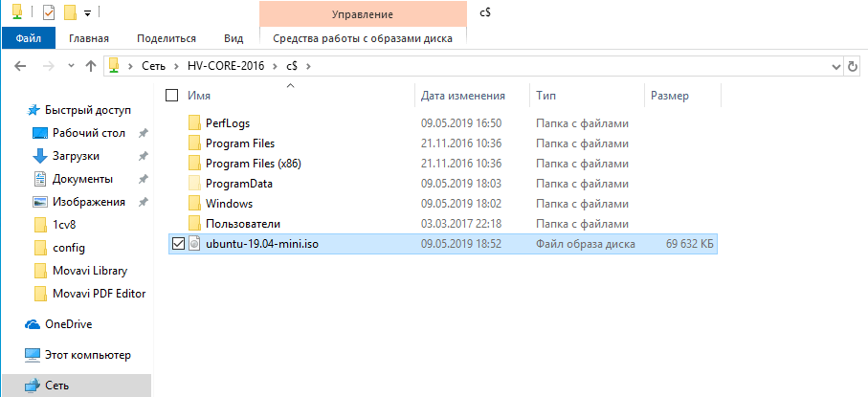This screenshot has height=397, width=868.
Task: Select the Пользователи folder icon
Action: [193, 223]
